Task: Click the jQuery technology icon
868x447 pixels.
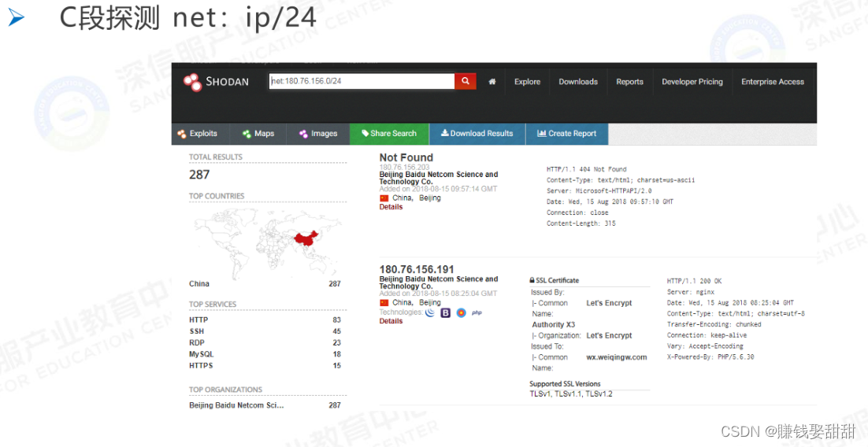Action: click(429, 312)
